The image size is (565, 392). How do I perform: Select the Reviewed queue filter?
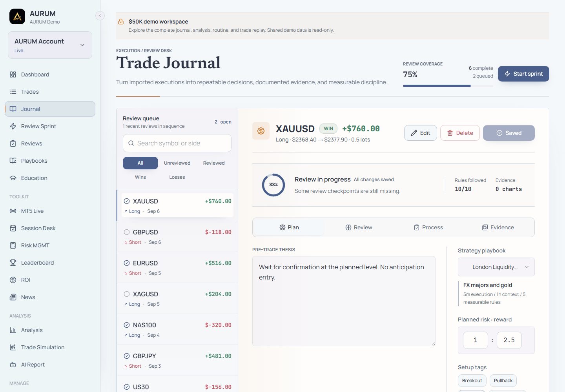click(x=214, y=163)
